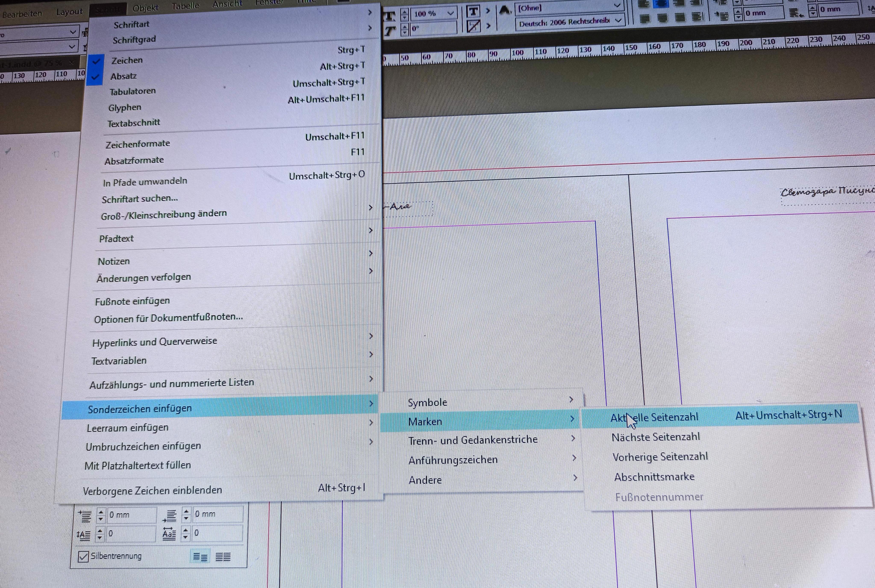Click the space before paragraph icon
Viewport: 875px width, 588px height.
pyautogui.click(x=85, y=516)
